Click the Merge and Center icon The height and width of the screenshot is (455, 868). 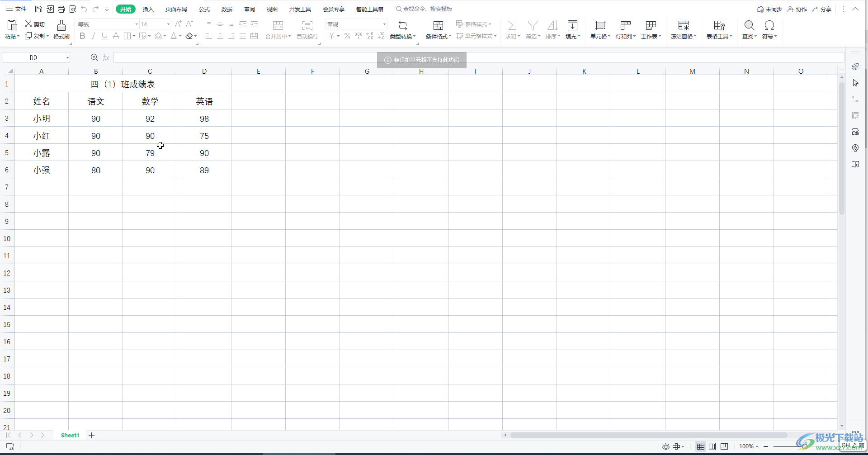pyautogui.click(x=278, y=26)
